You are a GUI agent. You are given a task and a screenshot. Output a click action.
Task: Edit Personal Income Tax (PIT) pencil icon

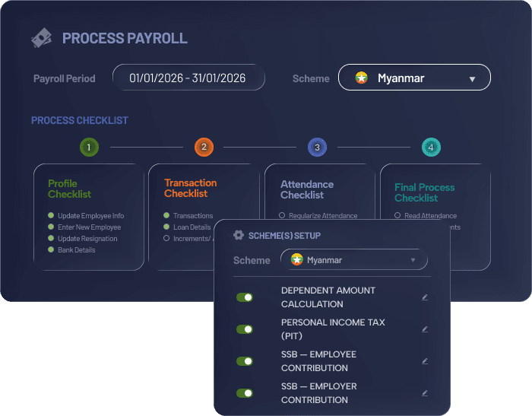click(x=425, y=329)
